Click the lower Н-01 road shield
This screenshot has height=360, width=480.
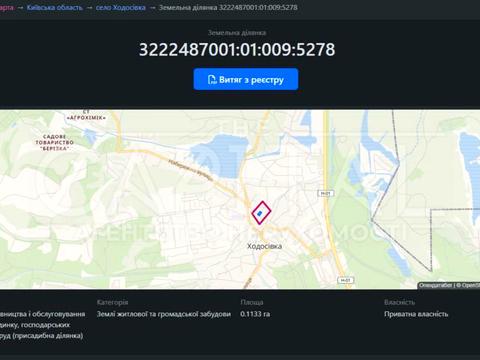(x=346, y=280)
